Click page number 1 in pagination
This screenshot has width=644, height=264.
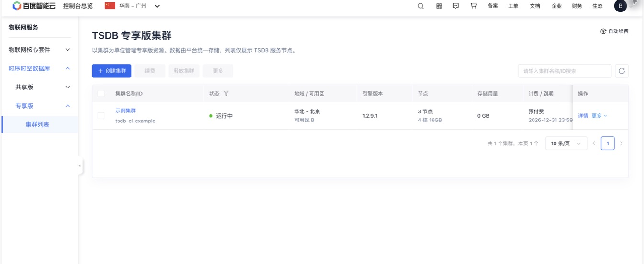(608, 143)
